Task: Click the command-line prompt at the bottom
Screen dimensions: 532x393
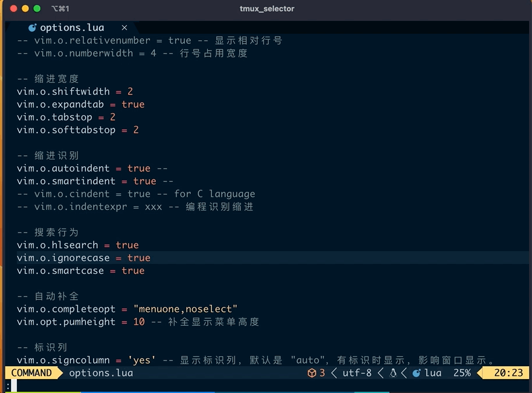Action: point(8,385)
